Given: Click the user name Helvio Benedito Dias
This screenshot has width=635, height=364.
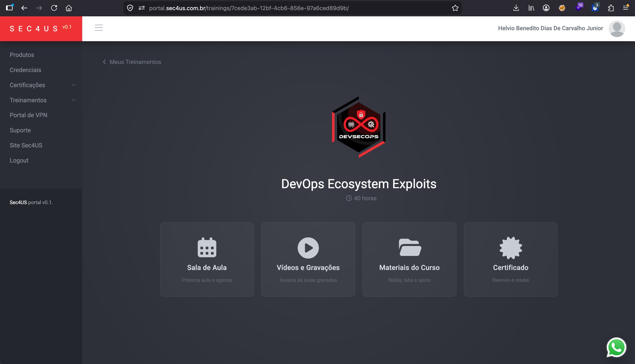Looking at the screenshot, I should [550, 28].
